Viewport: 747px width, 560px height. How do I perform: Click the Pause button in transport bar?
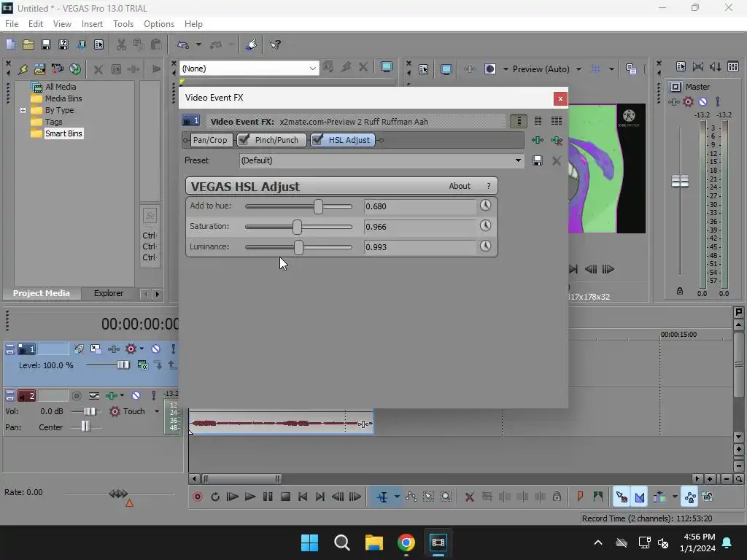click(x=268, y=497)
